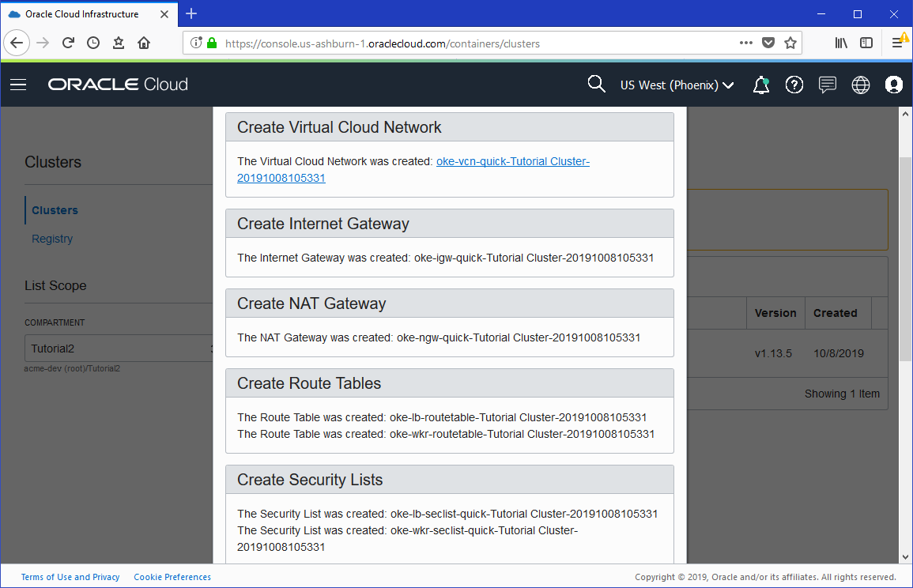Expand the US West (Phoenix) region dropdown
The width and height of the screenshot is (913, 588).
coord(677,85)
